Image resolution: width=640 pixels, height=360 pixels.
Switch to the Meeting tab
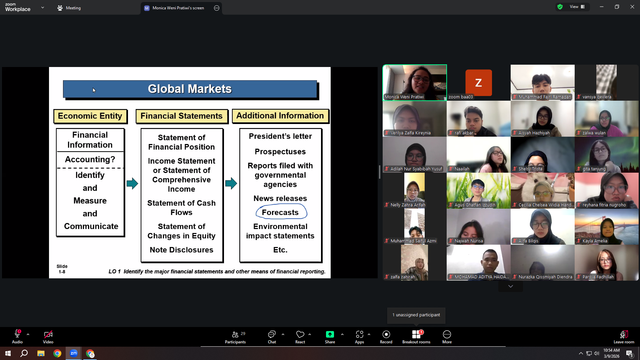(69, 8)
